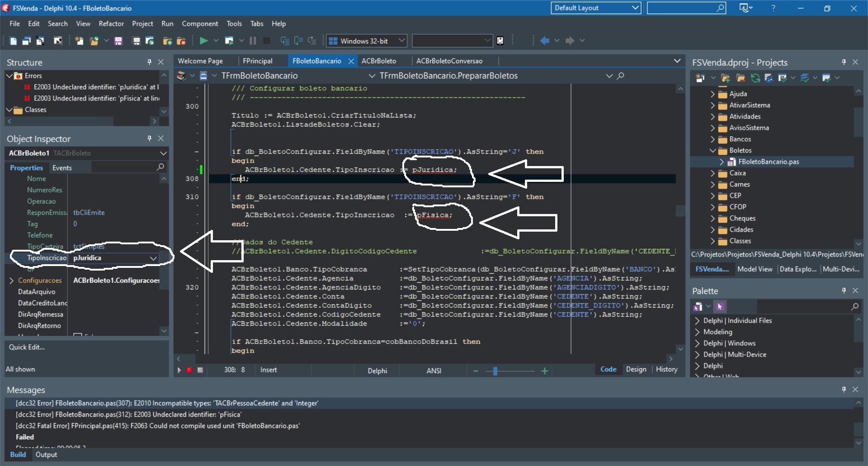Pin the Structure panel

149,62
